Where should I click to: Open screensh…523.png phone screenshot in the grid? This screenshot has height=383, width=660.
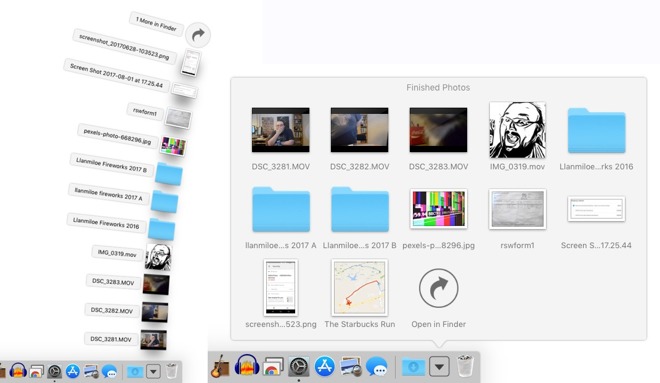click(x=281, y=287)
